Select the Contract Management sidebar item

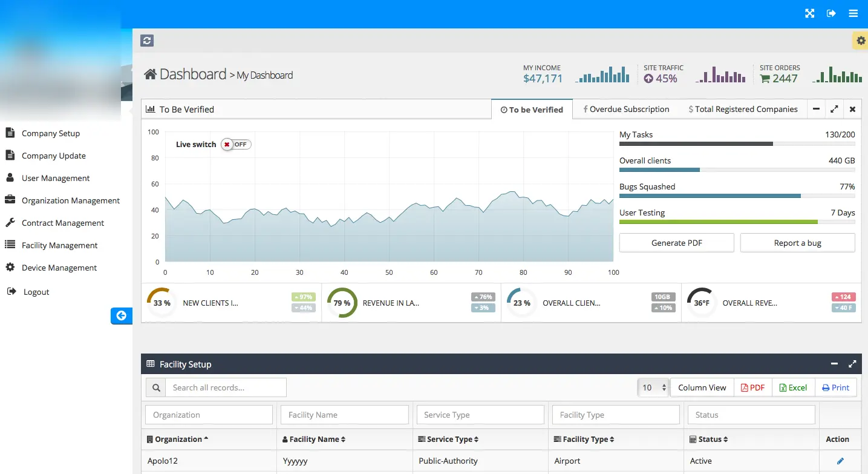(x=62, y=223)
